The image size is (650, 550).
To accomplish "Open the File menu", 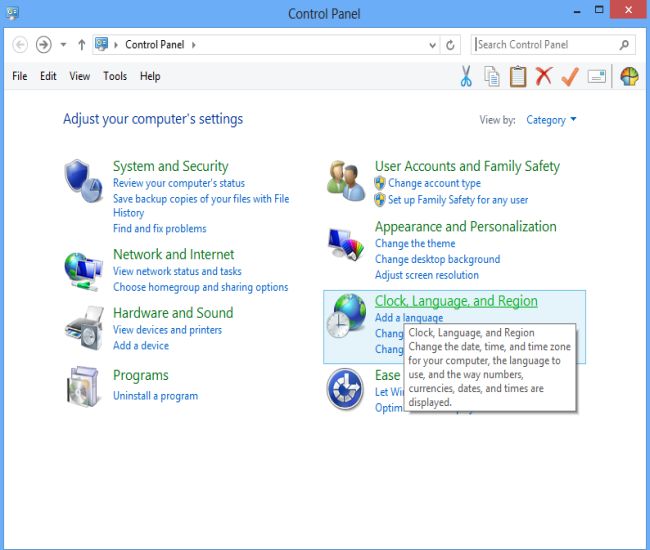I will click(x=19, y=76).
